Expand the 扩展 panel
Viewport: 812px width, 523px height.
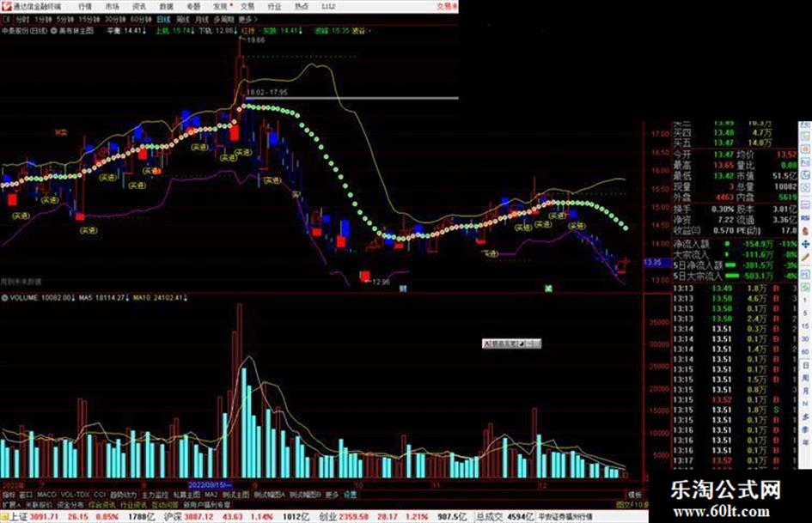(11, 504)
